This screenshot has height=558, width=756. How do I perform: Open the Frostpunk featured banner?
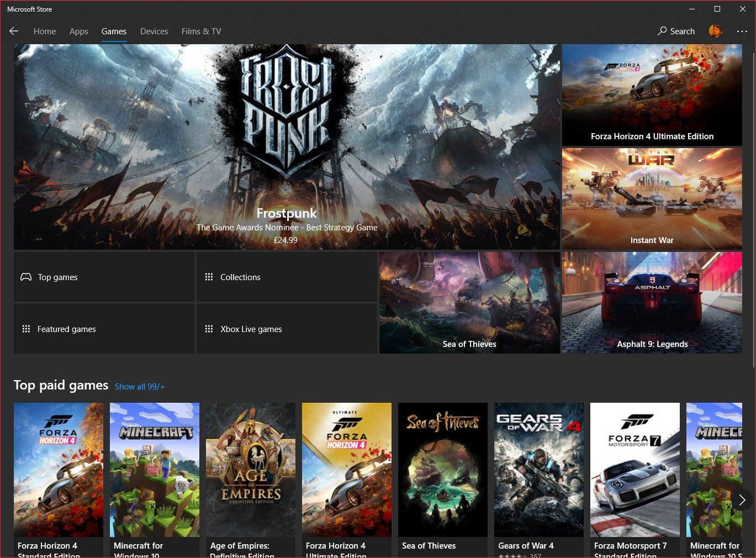tap(286, 146)
